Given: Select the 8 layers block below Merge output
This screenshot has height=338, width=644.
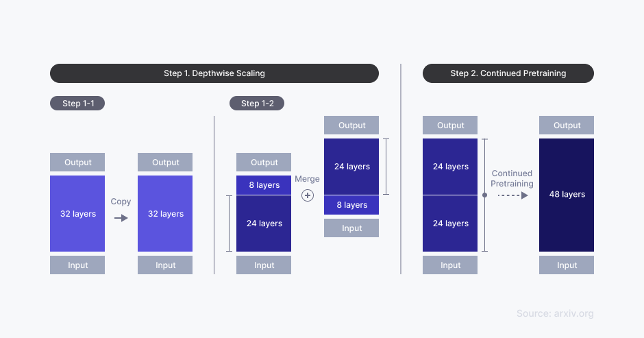Looking at the screenshot, I should tap(351, 205).
